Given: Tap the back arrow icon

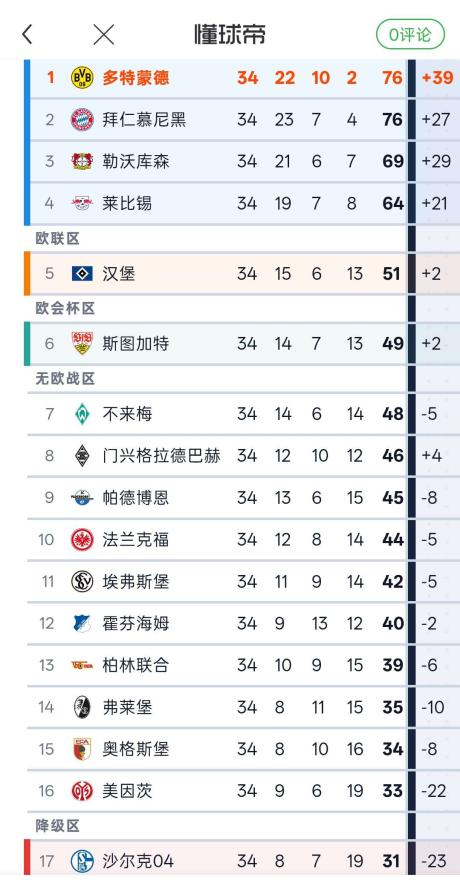Looking at the screenshot, I should [26, 35].
